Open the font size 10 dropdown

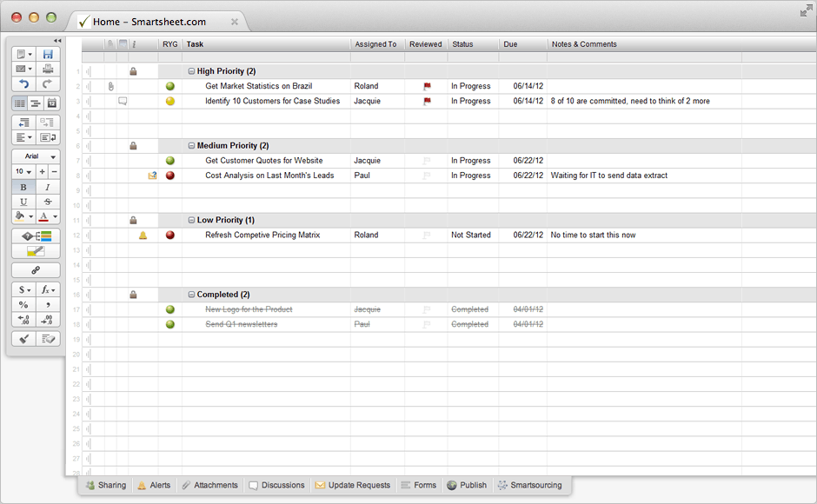(23, 172)
